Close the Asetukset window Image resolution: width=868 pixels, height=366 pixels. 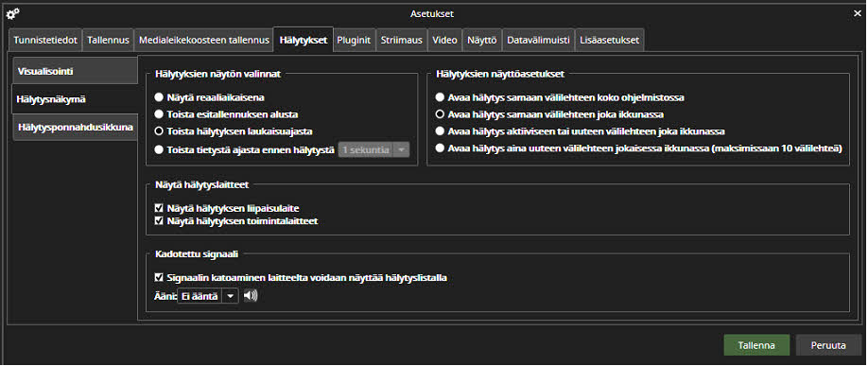[857, 14]
